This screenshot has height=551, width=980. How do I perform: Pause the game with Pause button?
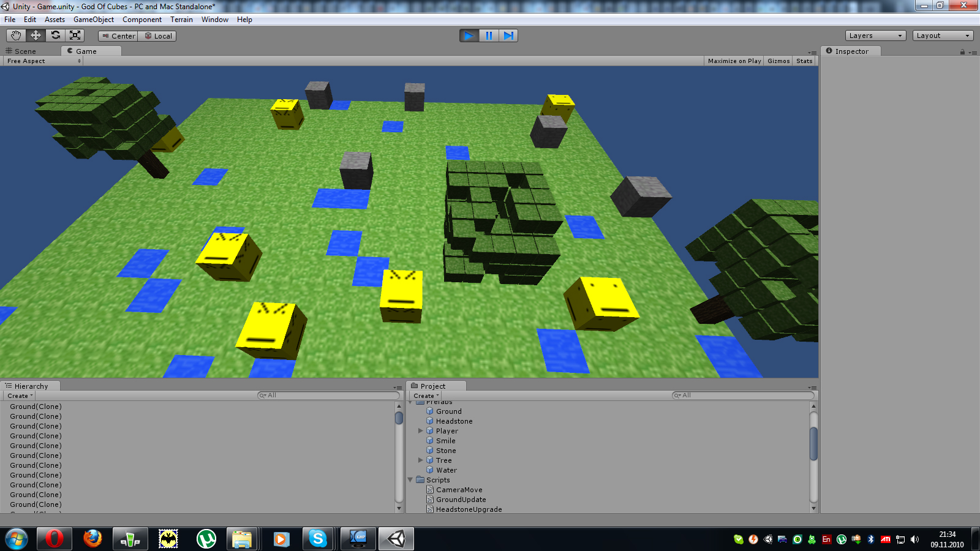(489, 36)
